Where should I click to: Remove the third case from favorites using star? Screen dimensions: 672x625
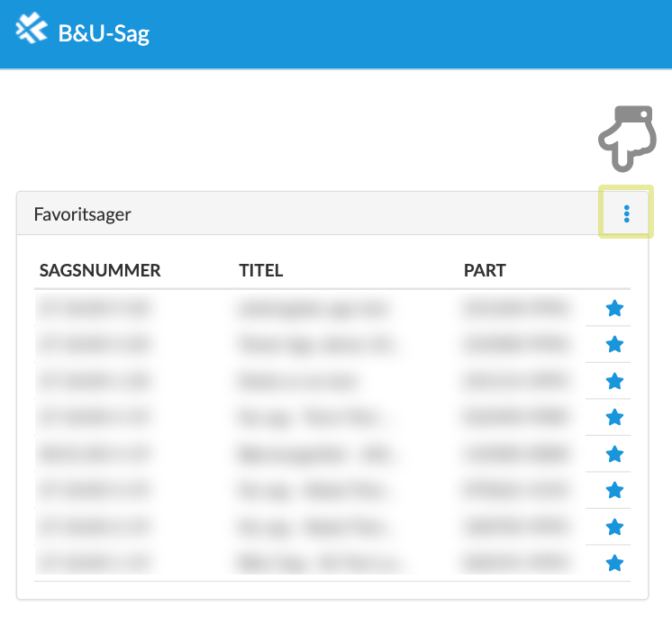pos(614,381)
